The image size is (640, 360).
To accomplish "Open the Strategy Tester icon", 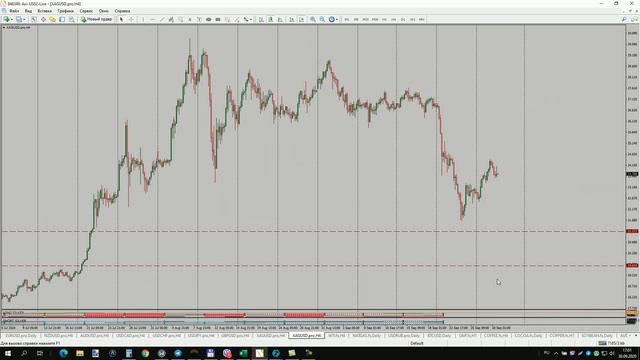I will coord(71,19).
